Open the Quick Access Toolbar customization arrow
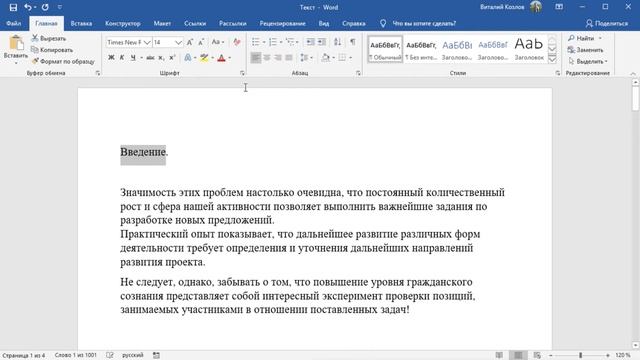Image resolution: width=640 pixels, height=360 pixels. [60, 7]
